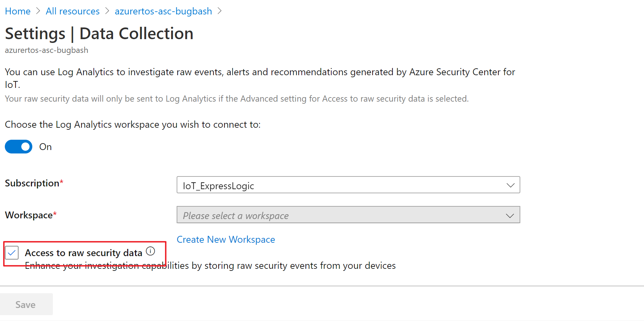Click the Workspace field label
644x321 pixels.
point(29,215)
